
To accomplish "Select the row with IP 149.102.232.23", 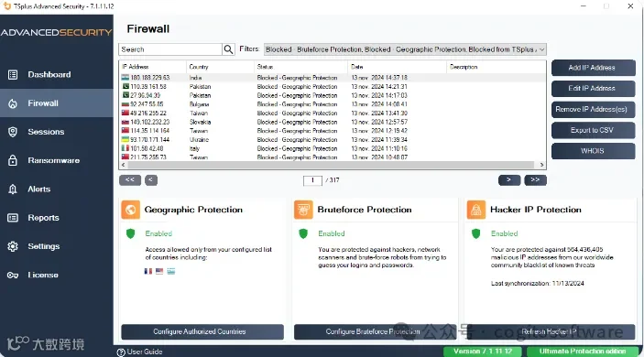I will coord(333,122).
